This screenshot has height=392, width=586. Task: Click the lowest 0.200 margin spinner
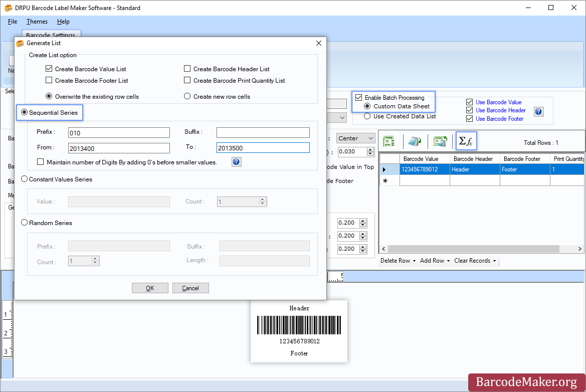[363, 249]
